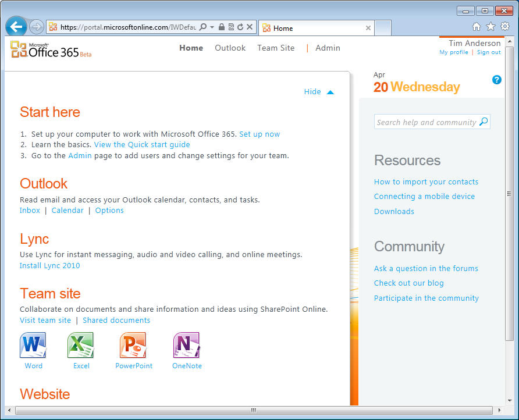Image resolution: width=519 pixels, height=420 pixels.
Task: Collapse the start panel with Hide
Action: [x=319, y=92]
